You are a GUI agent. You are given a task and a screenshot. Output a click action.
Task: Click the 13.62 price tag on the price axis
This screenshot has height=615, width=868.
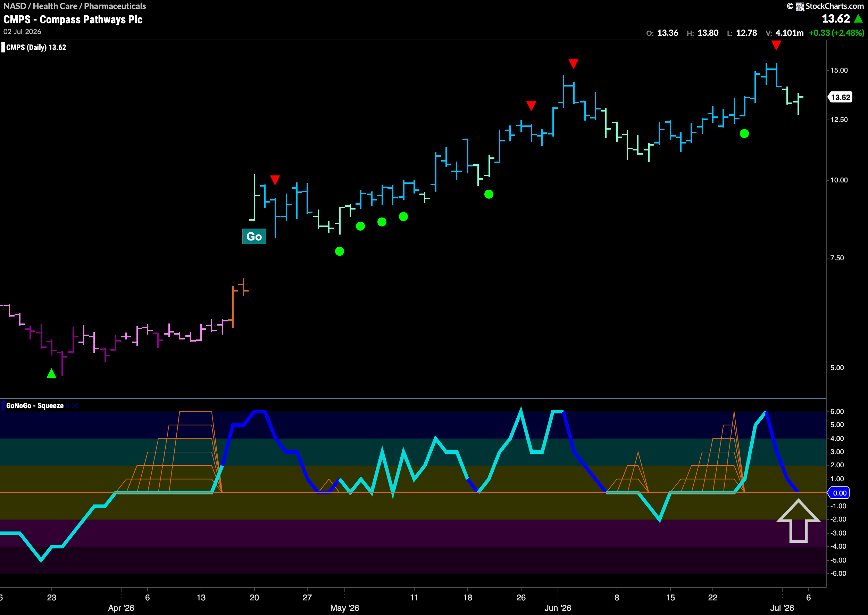tap(840, 97)
